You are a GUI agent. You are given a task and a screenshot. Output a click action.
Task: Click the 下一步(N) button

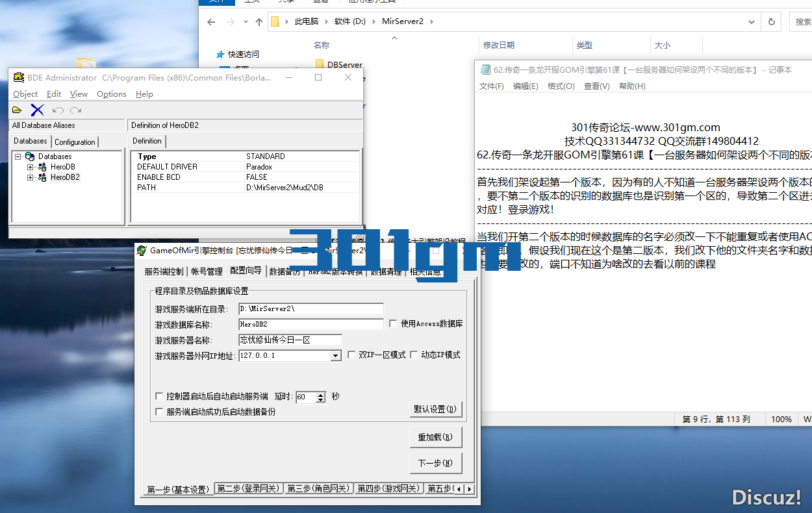pos(436,464)
